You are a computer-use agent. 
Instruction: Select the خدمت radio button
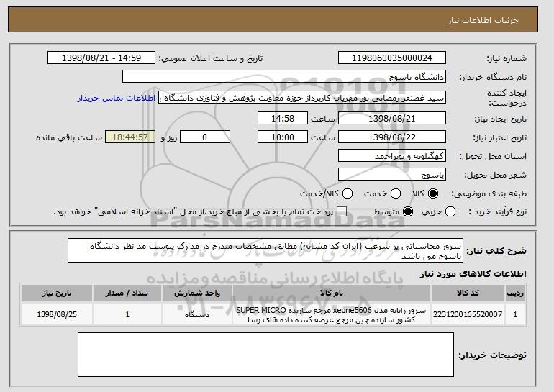click(x=396, y=193)
